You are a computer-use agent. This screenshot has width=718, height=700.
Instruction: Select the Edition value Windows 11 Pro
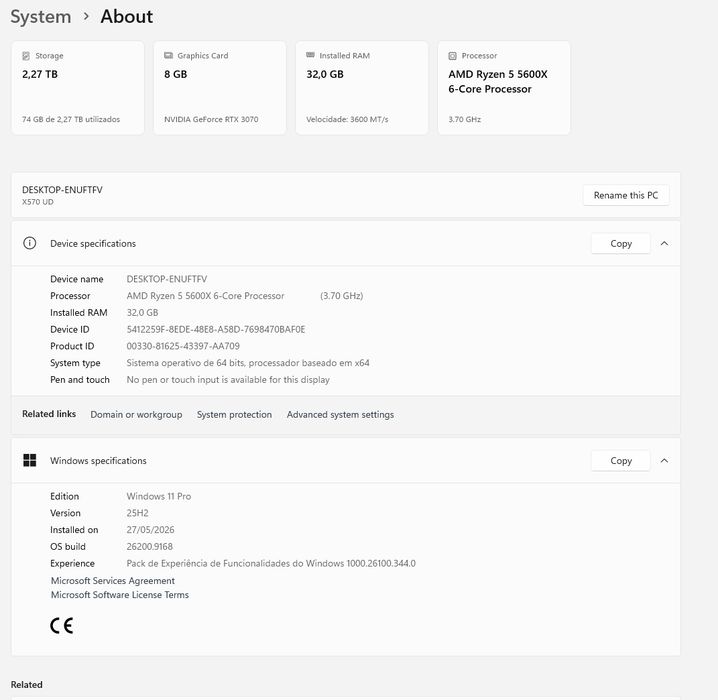point(159,496)
